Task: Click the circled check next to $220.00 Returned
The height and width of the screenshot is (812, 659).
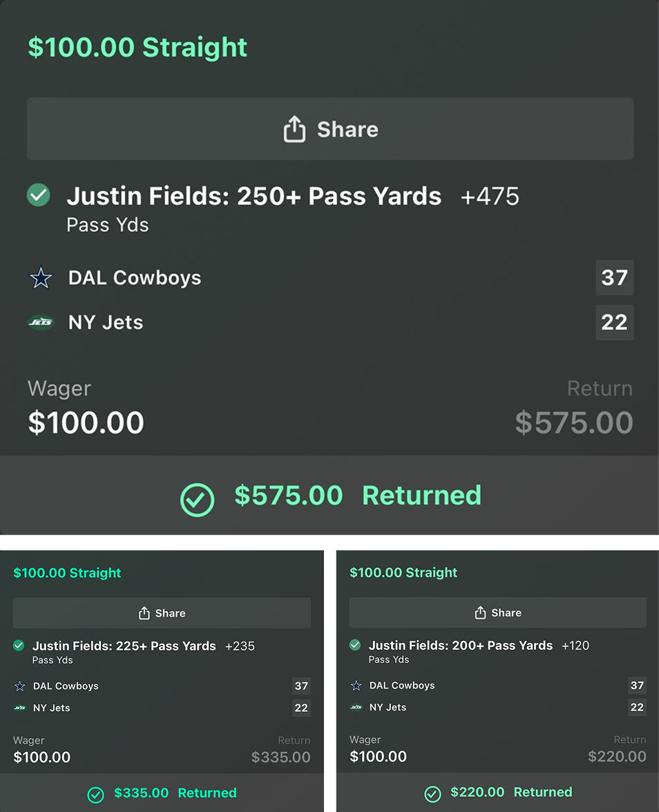Action: pos(432,794)
